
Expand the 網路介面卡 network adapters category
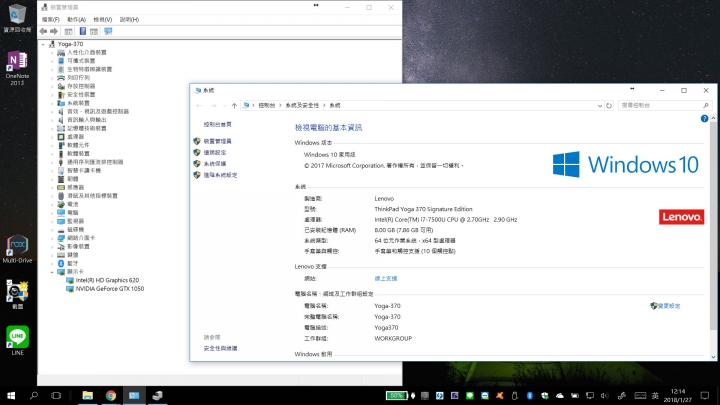coord(52,238)
